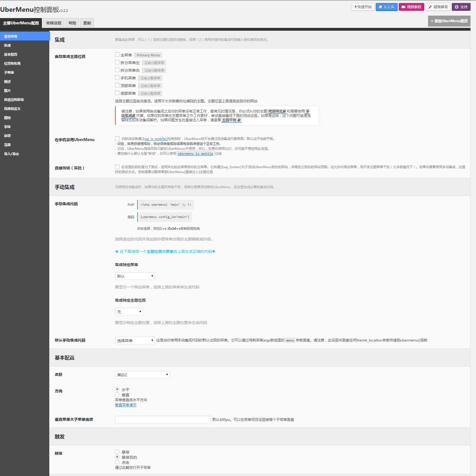Select 子菜单 in the sidebar
Image resolution: width=476 pixels, height=476 pixels.
25,72
